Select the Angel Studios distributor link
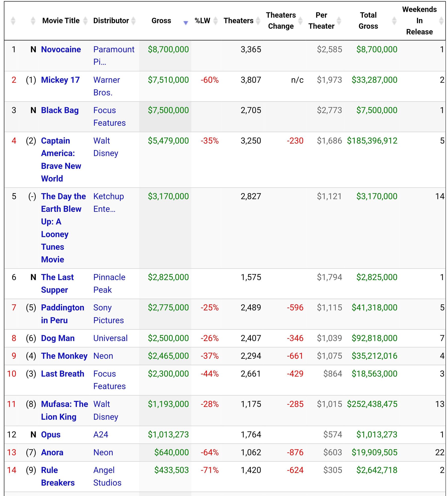 tap(107, 476)
